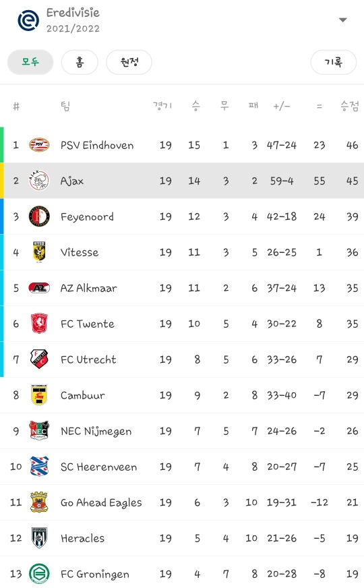Click the Vitesse club crest
Image resolution: width=364 pixels, height=588 pixels.
point(39,252)
